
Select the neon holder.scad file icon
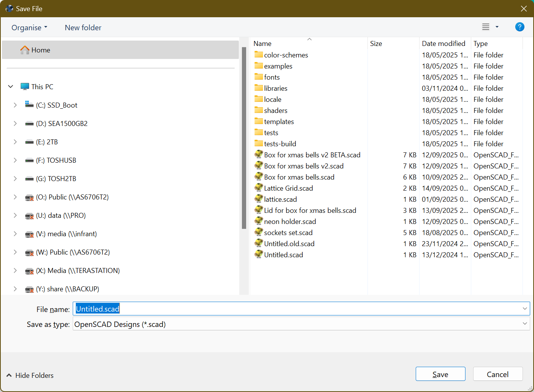pos(258,221)
